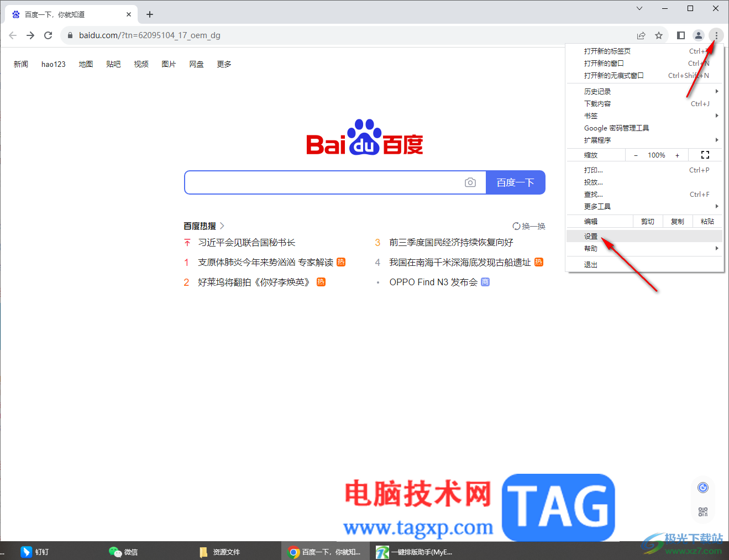Open the 更多 link
The height and width of the screenshot is (560, 729).
[224, 64]
